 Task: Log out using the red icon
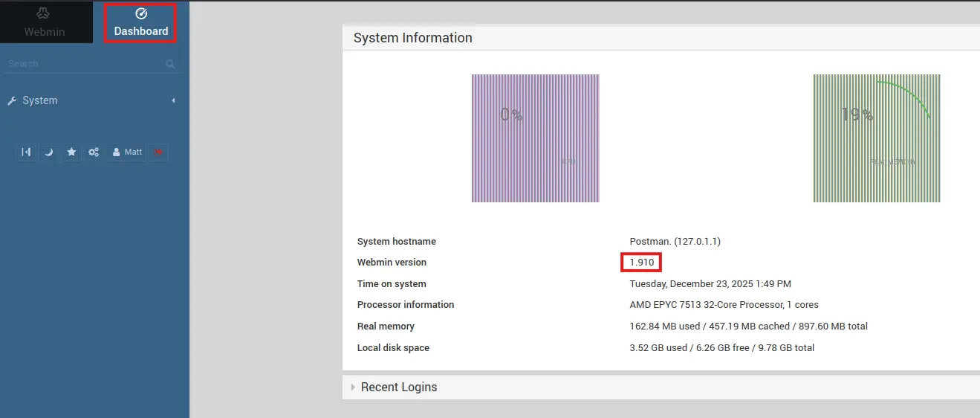[158, 152]
